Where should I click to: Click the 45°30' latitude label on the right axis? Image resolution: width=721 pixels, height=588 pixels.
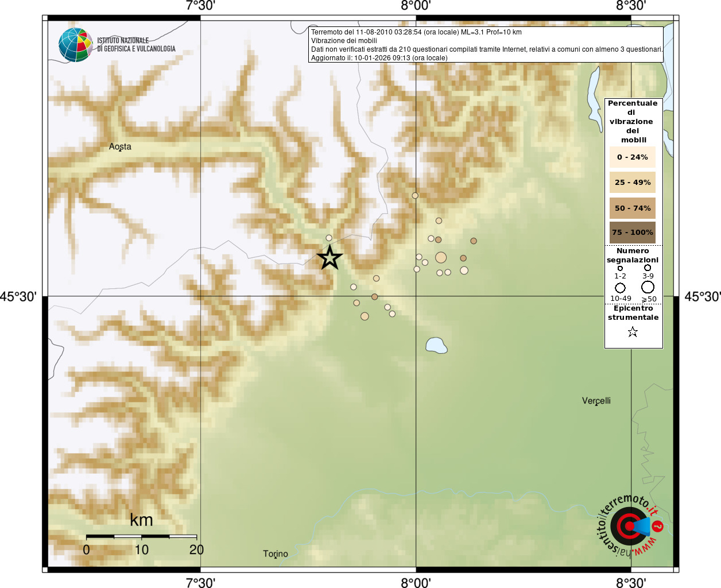pos(703,297)
